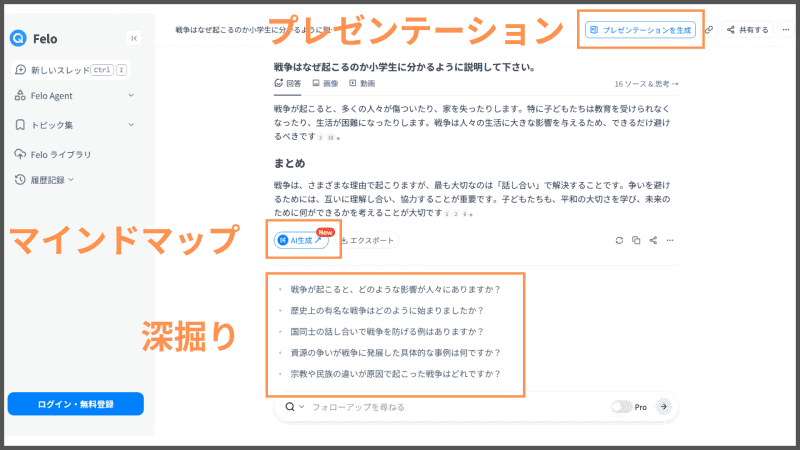Switch to the 動画 tab

[362, 83]
